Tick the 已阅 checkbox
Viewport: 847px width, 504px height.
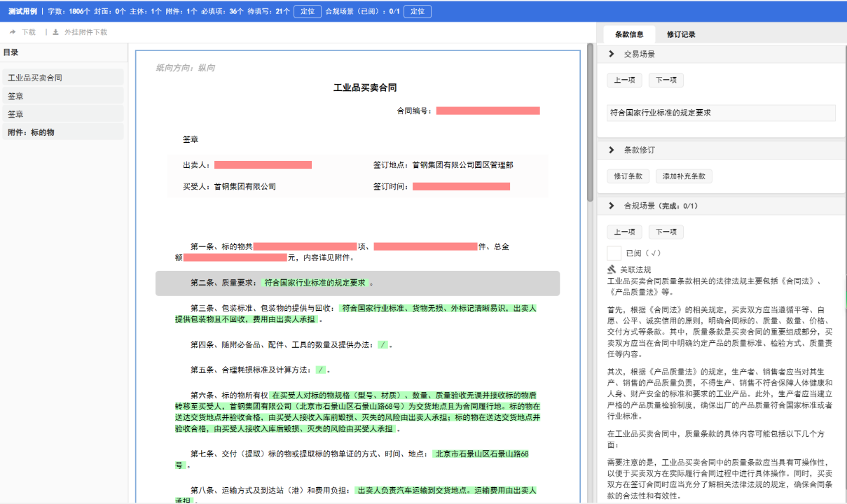click(x=614, y=253)
